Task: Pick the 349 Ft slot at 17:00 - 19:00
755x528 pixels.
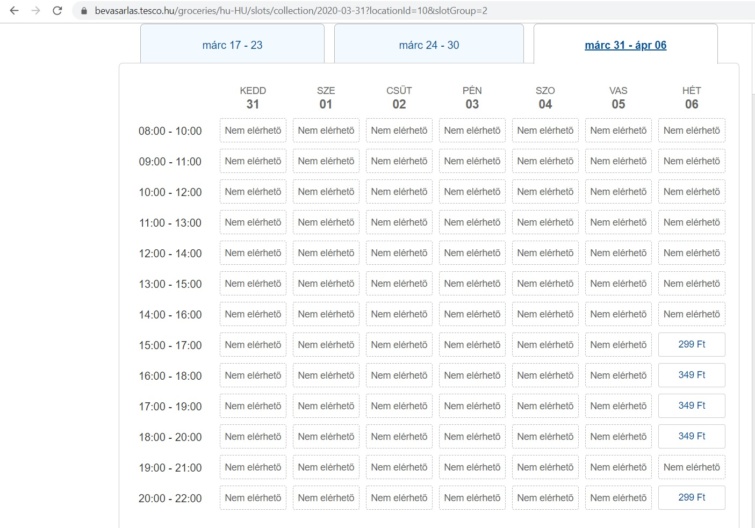Action: 692,406
